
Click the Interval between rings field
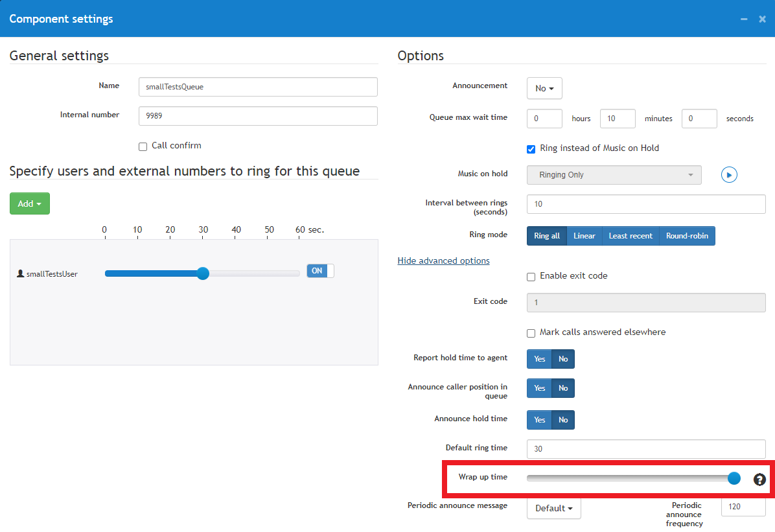(646, 203)
